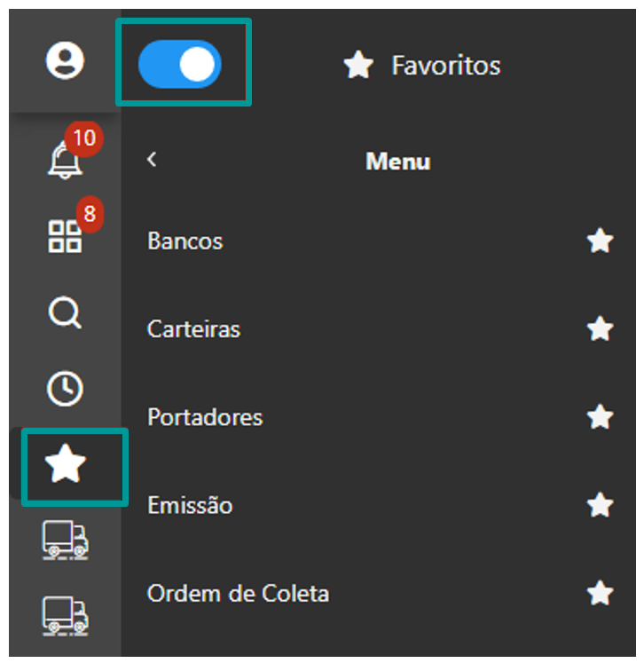The image size is (644, 663).
Task: Open the Bancos menu item
Action: point(185,241)
